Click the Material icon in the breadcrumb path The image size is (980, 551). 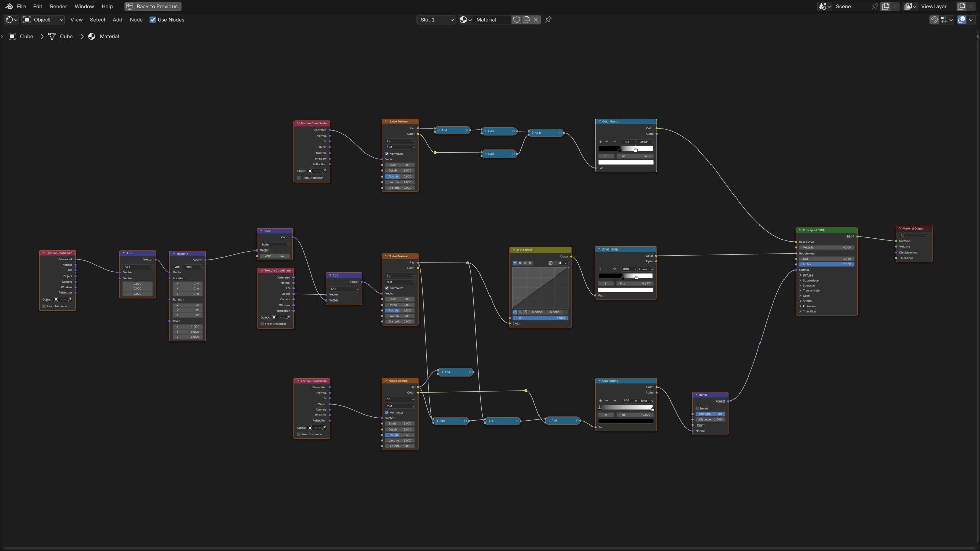pyautogui.click(x=92, y=36)
